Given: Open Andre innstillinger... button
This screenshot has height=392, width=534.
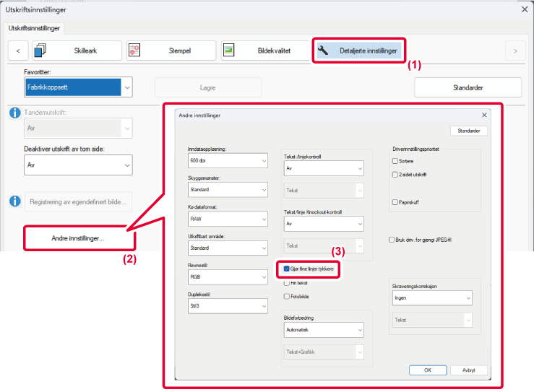Looking at the screenshot, I should [78, 238].
